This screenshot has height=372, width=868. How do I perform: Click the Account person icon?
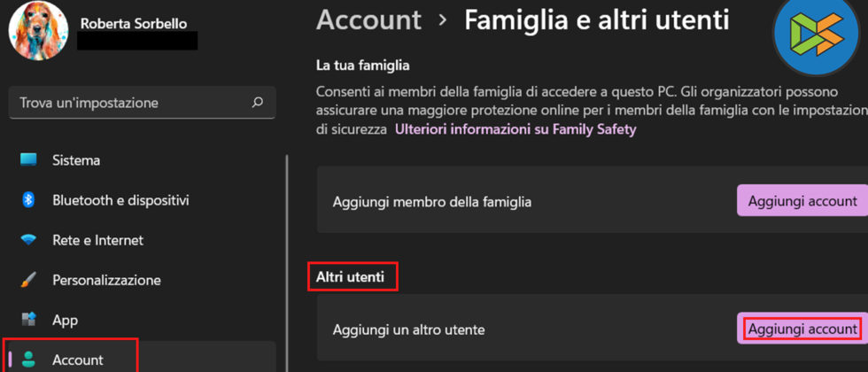click(x=28, y=360)
